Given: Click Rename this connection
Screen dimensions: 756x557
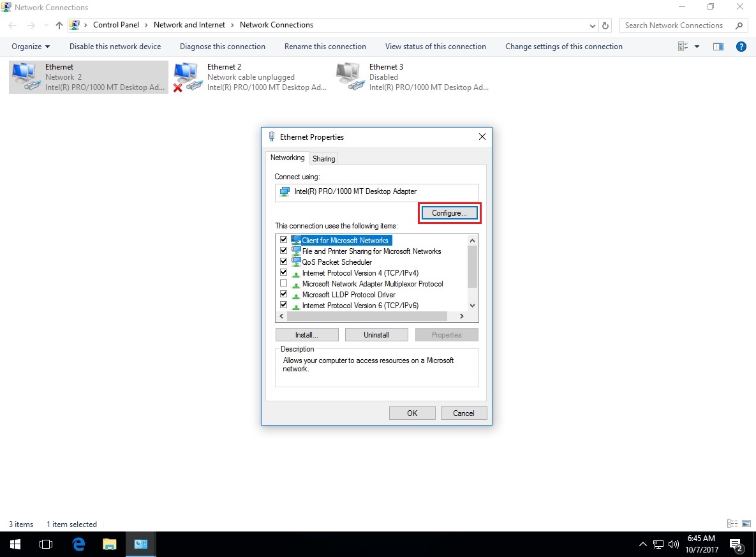Looking at the screenshot, I should point(325,47).
